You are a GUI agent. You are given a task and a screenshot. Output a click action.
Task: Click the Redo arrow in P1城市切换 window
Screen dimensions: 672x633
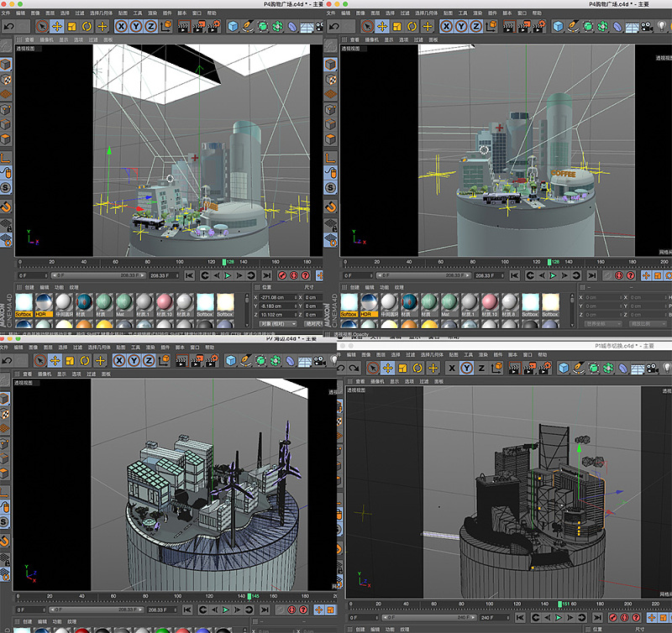tap(354, 368)
